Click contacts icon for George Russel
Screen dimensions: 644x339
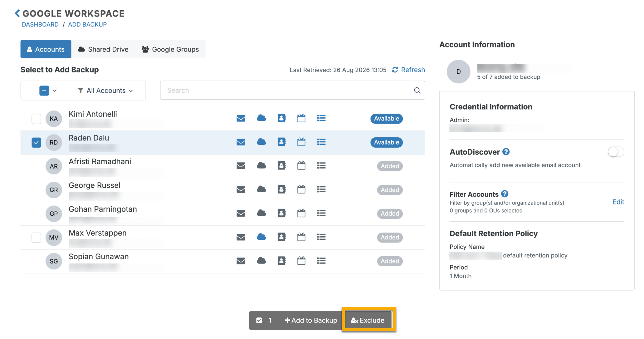tap(282, 189)
